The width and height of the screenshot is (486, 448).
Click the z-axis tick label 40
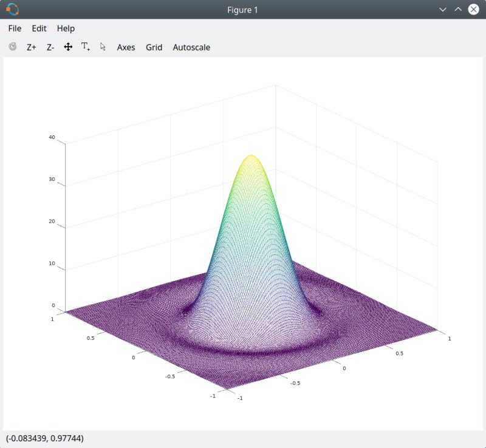pyautogui.click(x=52, y=137)
